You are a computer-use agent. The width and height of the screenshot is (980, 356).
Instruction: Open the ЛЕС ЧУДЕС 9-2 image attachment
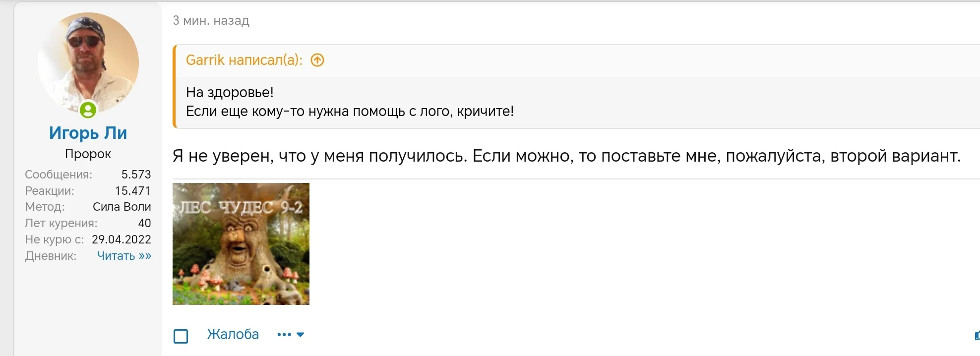pos(241,244)
